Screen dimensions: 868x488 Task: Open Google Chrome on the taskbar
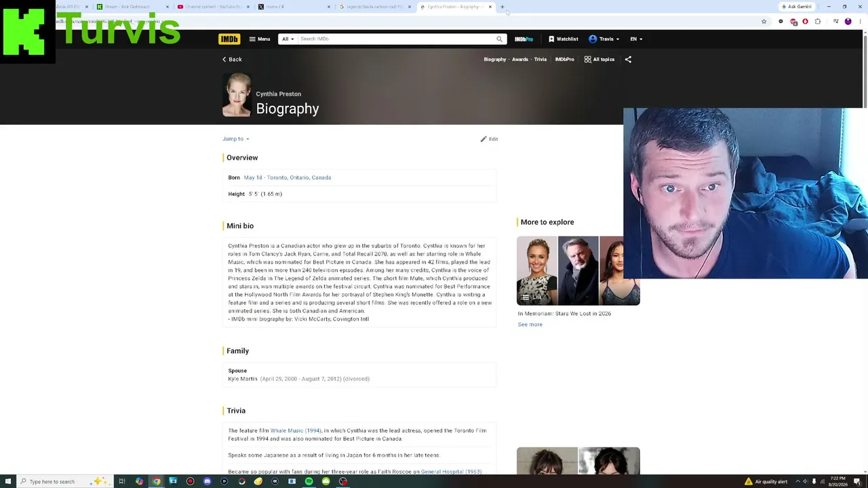pos(156,482)
